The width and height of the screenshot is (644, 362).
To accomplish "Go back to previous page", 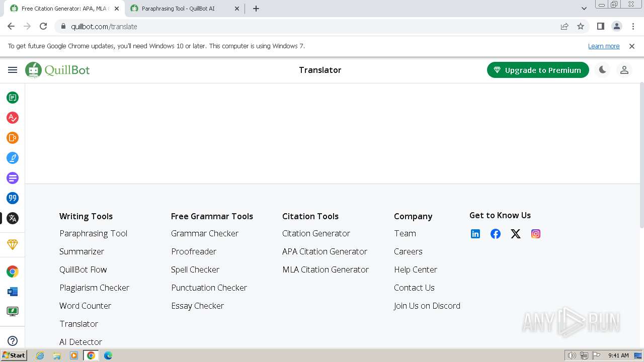I will click(x=11, y=26).
